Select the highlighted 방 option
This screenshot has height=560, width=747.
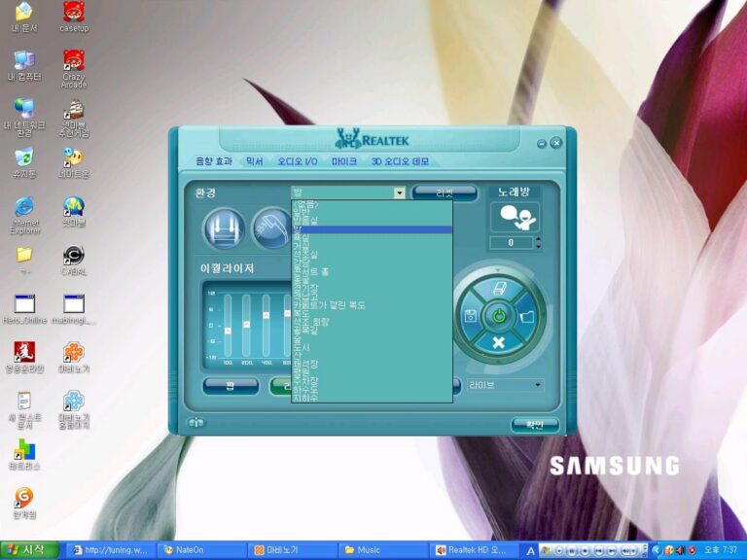pos(372,229)
